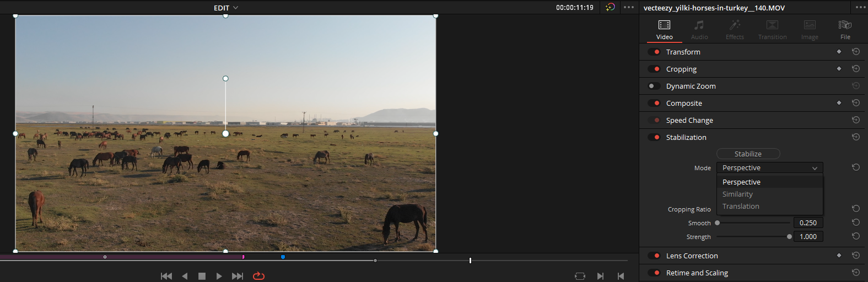Screen dimensions: 868x282
Task: Select Translation stabilization mode
Action: 769,206
